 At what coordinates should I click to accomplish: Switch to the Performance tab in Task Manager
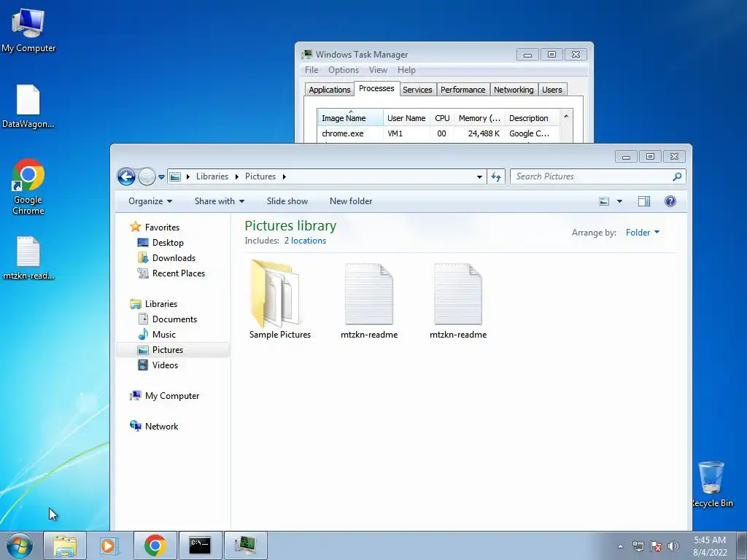point(462,90)
